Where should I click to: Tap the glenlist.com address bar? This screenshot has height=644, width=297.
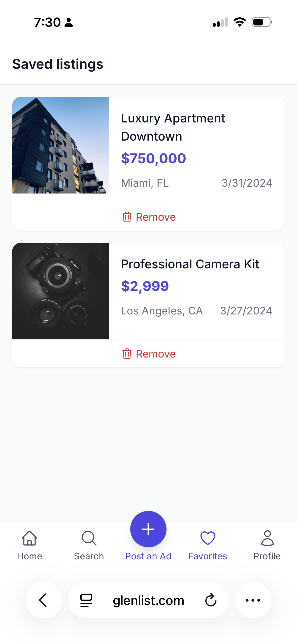(x=148, y=600)
